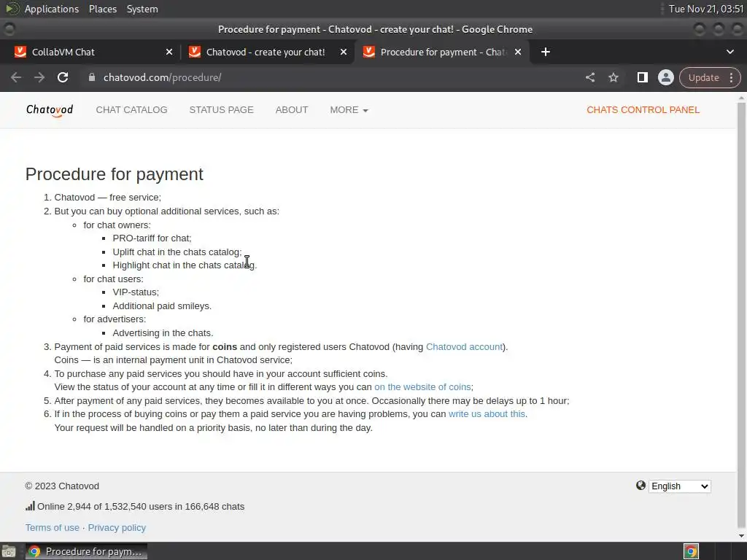
Task: Open the 'on the website of coins' link
Action: 422,387
